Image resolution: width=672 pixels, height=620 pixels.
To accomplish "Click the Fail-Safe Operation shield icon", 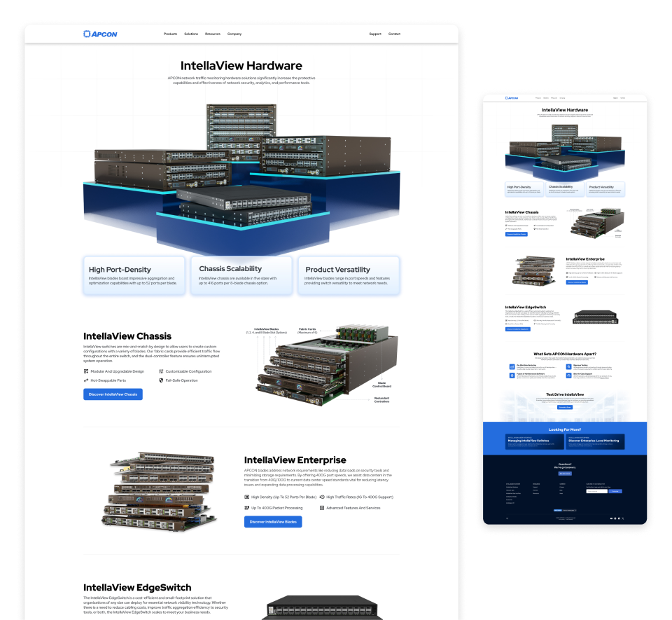I will coord(161,380).
